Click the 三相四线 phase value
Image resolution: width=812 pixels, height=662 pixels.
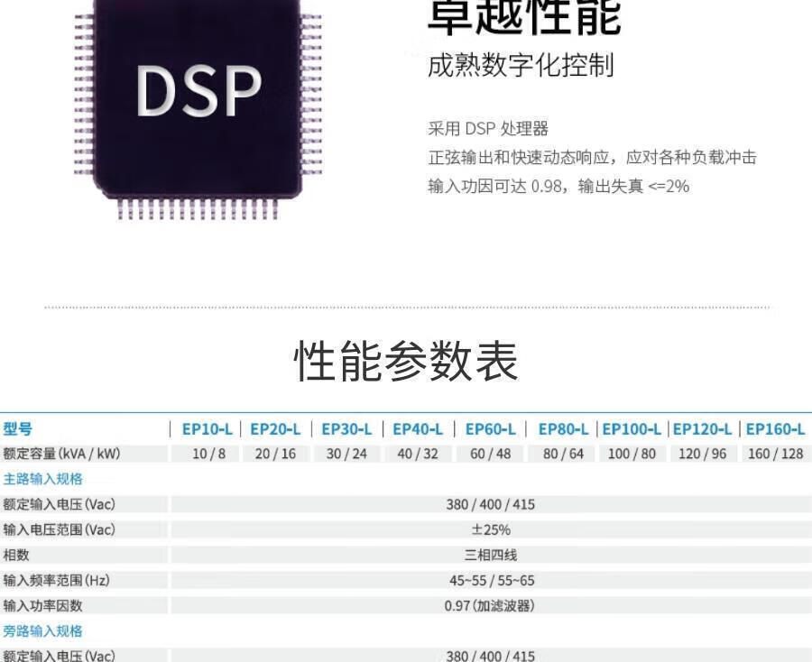click(x=490, y=555)
